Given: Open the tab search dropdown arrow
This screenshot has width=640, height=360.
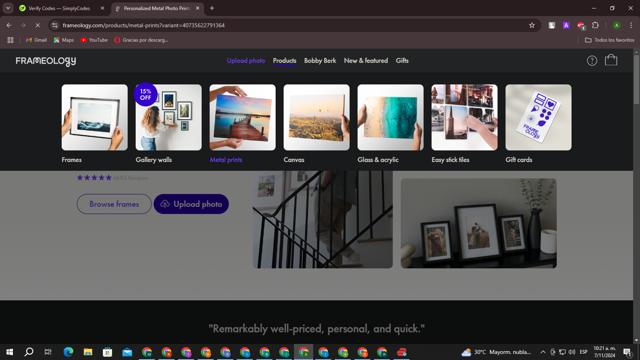Looking at the screenshot, I should pos(8,8).
